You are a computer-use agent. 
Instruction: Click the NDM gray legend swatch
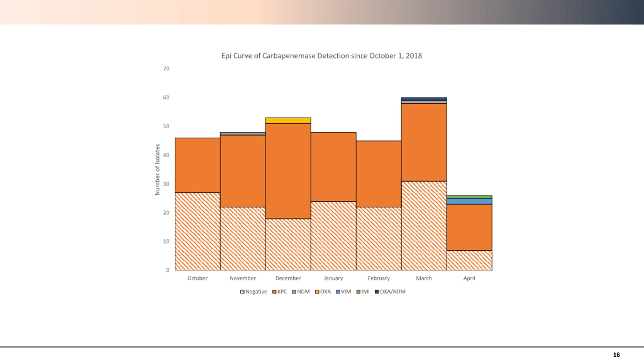pyautogui.click(x=294, y=292)
